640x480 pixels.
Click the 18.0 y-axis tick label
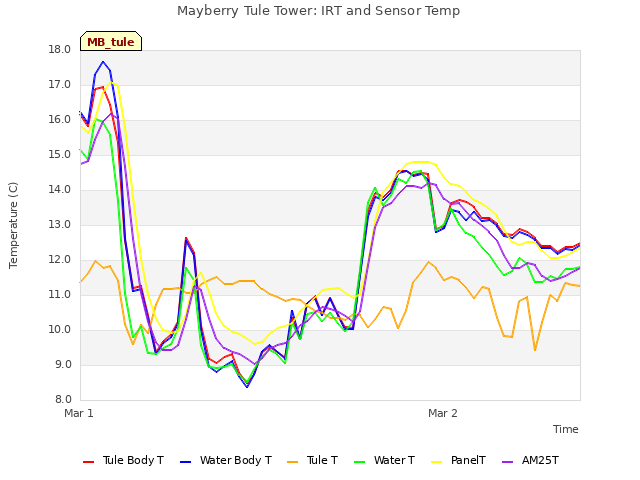(60, 50)
